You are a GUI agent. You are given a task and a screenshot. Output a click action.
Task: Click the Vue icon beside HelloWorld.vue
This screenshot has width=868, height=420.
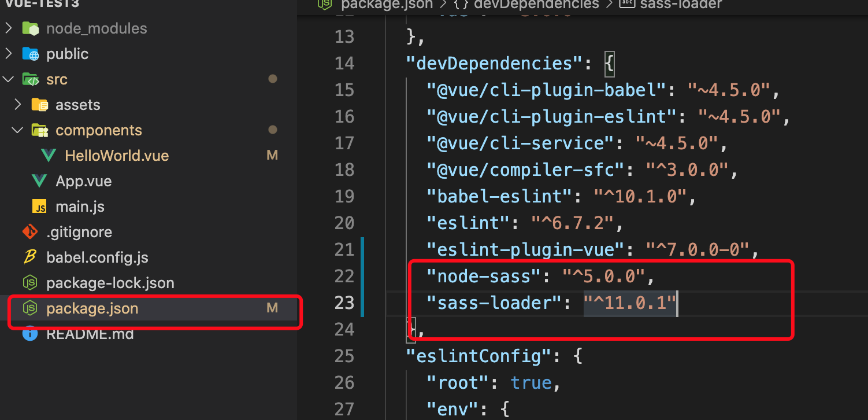(49, 156)
